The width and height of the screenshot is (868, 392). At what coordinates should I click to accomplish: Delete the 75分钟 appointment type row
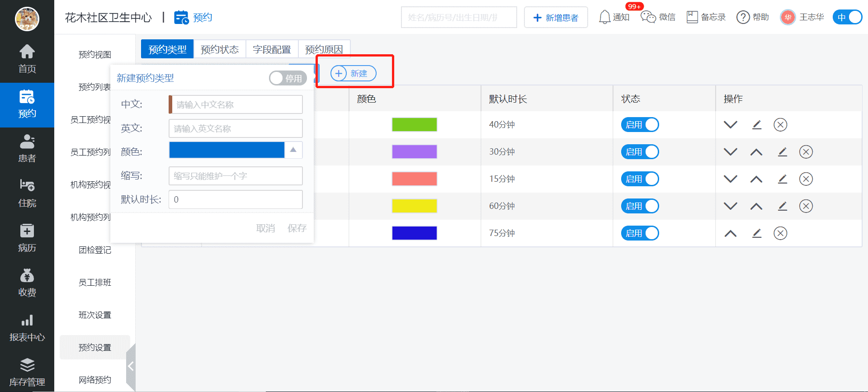tap(780, 233)
